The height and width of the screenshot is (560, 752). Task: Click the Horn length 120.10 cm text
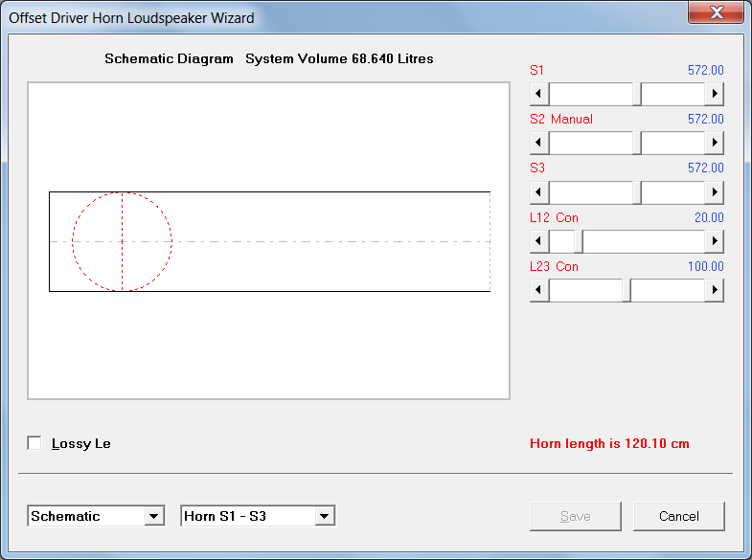pos(609,443)
